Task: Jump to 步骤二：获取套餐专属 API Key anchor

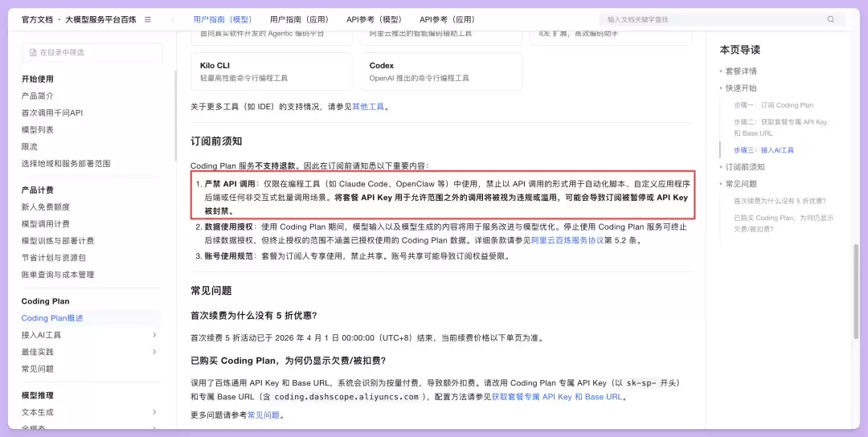Action: (780, 127)
